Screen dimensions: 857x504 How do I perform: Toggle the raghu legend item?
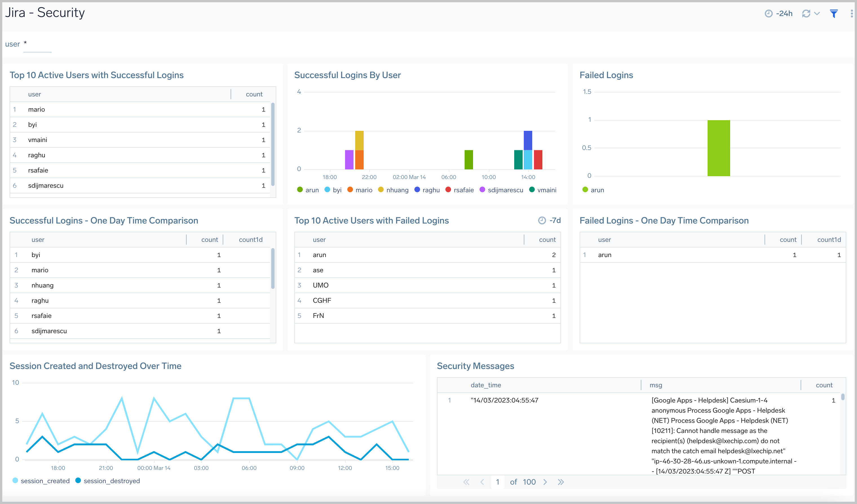click(427, 190)
